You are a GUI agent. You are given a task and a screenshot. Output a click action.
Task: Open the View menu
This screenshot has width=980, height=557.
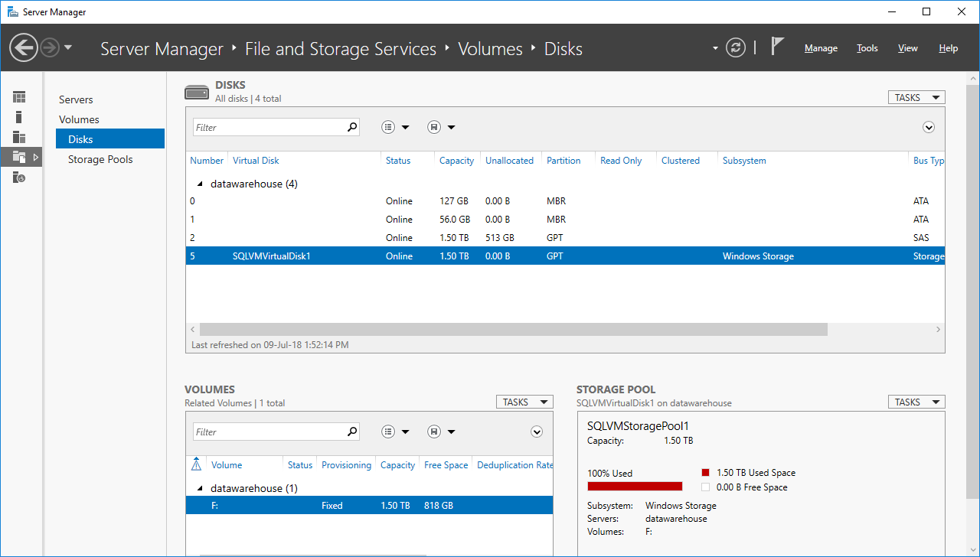point(908,48)
